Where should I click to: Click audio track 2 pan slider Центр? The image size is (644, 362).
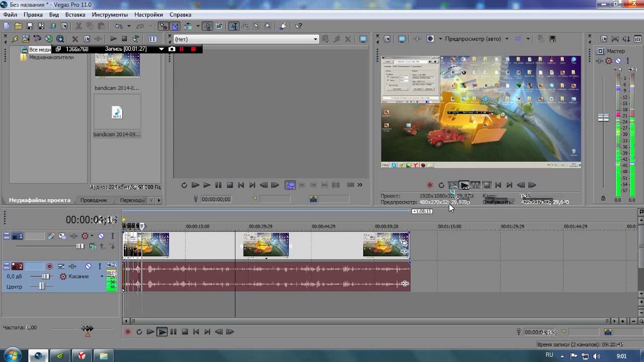[x=41, y=286]
